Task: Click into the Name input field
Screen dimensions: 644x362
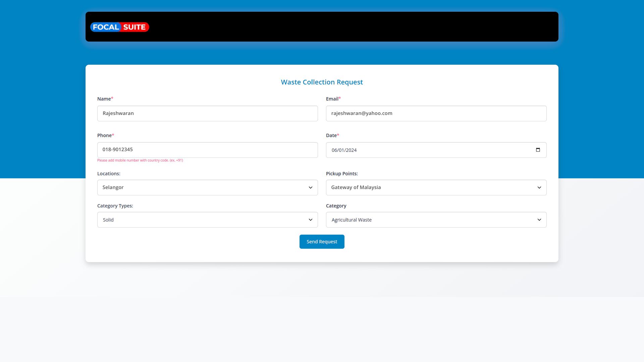Action: click(x=207, y=114)
